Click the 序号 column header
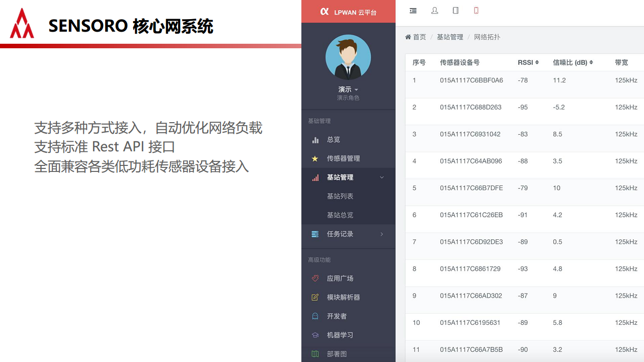This screenshot has width=644, height=362. click(419, 63)
